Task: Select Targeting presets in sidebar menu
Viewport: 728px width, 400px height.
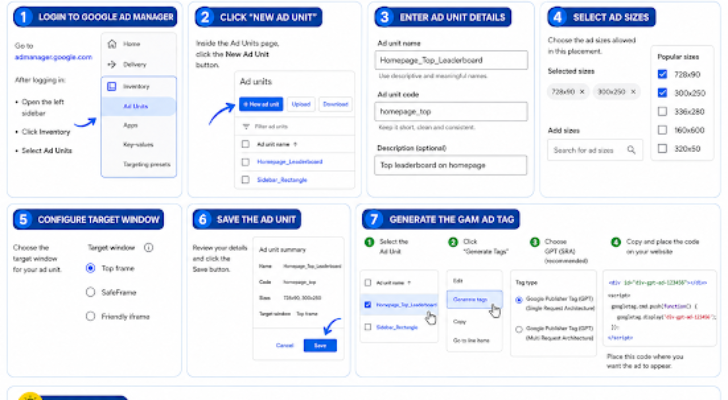Action: [147, 164]
